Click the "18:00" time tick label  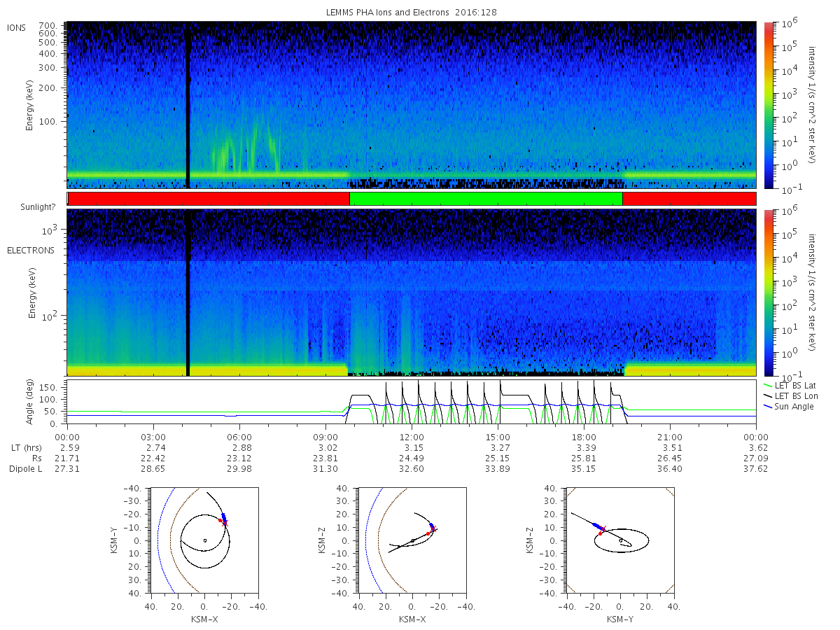[x=584, y=437]
